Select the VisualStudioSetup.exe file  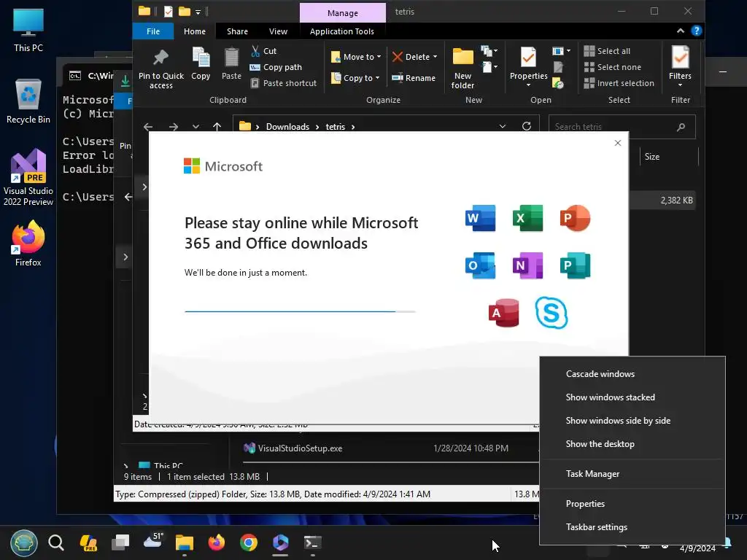(x=300, y=448)
